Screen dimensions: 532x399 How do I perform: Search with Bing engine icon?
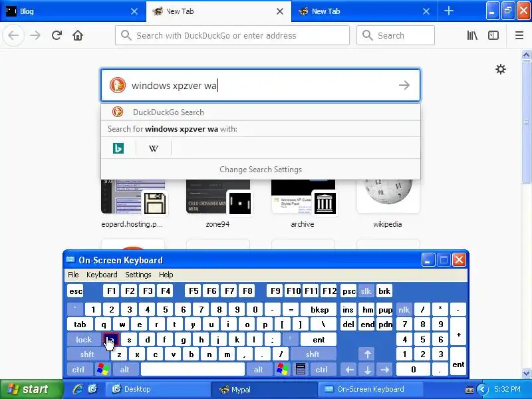[x=118, y=148]
